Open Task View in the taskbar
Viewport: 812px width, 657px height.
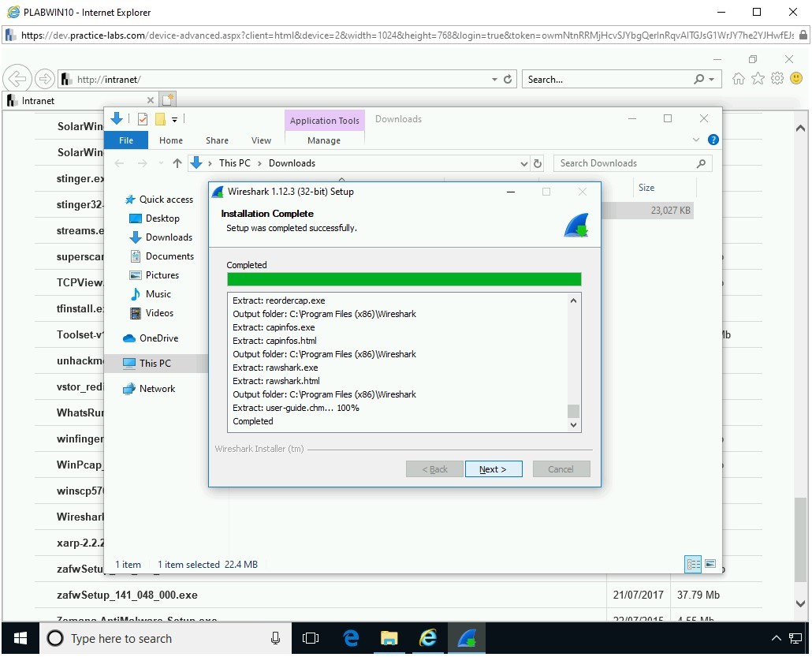[311, 638]
